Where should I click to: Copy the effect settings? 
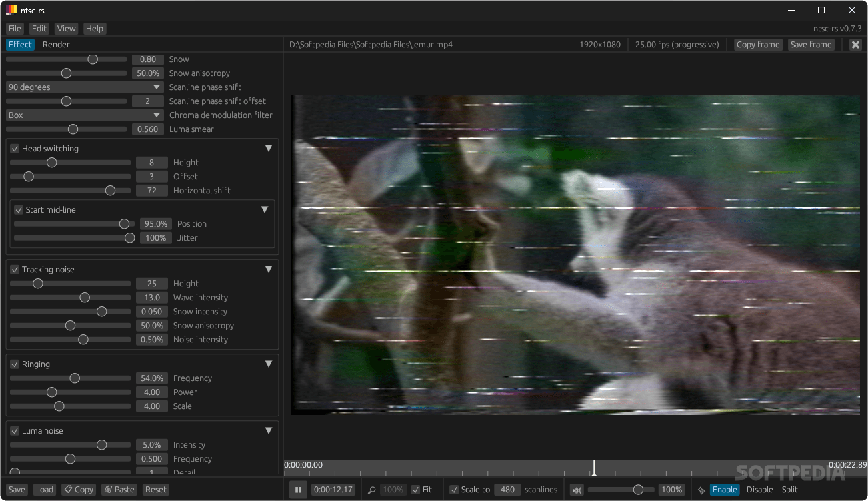click(79, 490)
